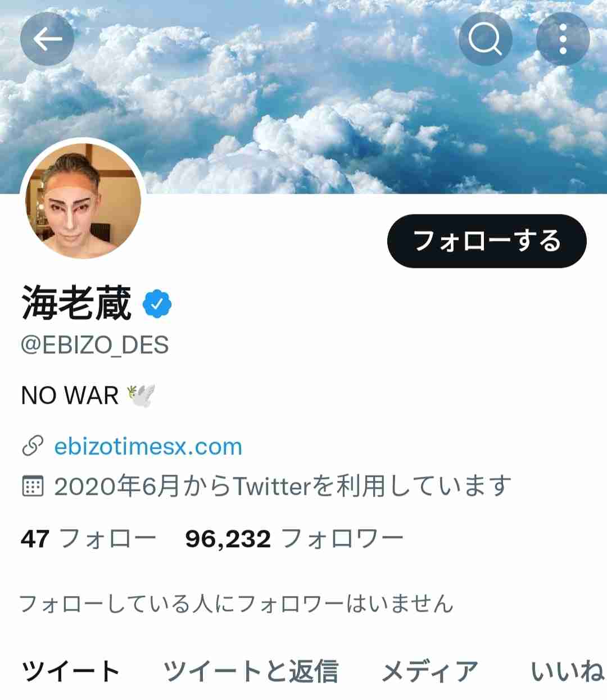The width and height of the screenshot is (607, 700).
Task: Switch to the いいね tab
Action: click(x=568, y=671)
